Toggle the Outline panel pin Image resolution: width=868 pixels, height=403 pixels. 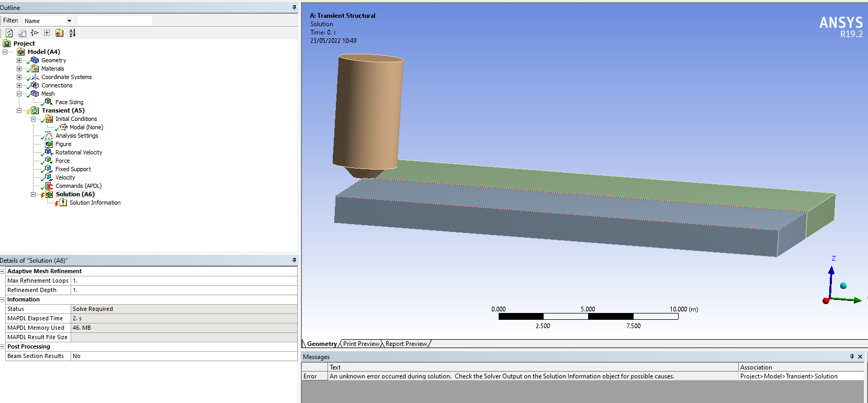pos(294,7)
